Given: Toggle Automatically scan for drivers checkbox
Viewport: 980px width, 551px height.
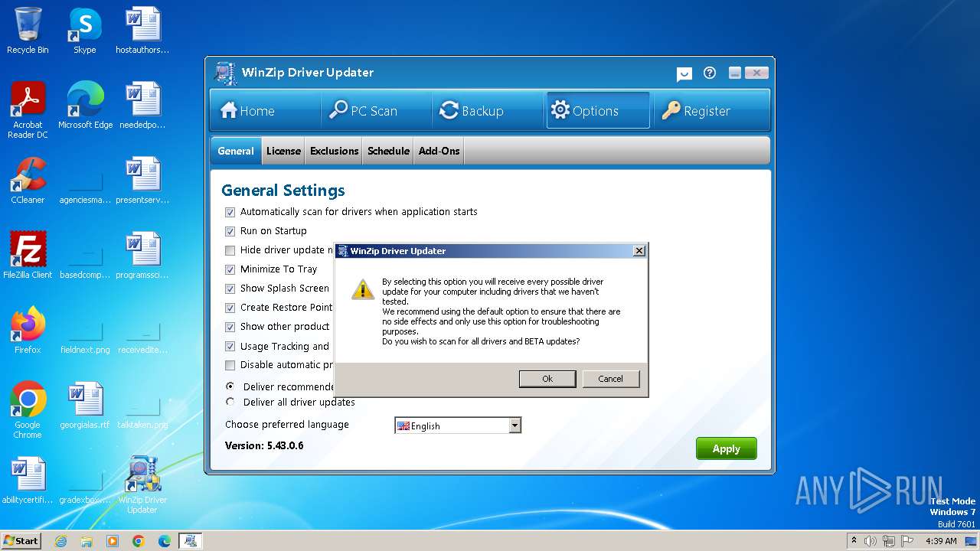Looking at the screenshot, I should pos(230,212).
